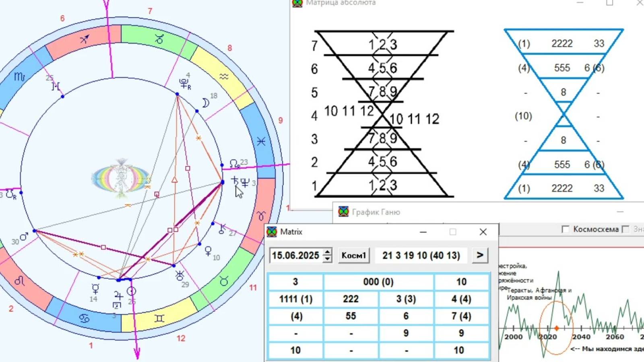644x362 pixels.
Task: Close the Matrix window
Action: tap(483, 232)
